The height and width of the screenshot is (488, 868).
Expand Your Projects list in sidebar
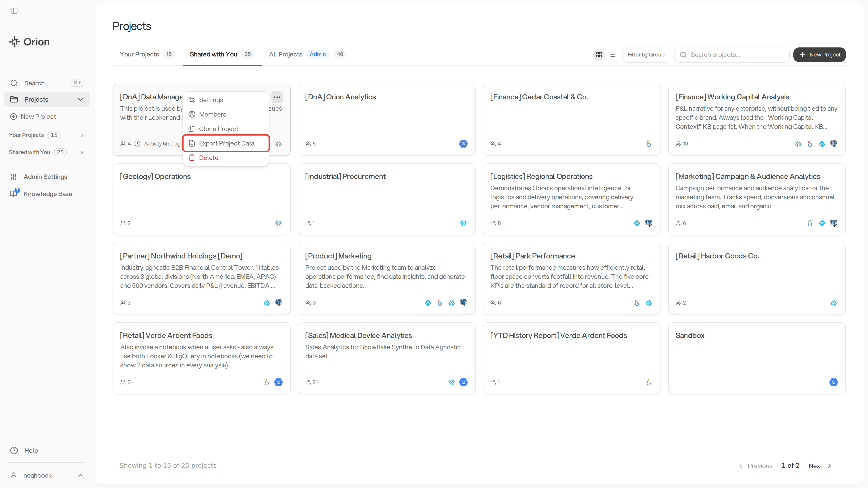click(82, 135)
